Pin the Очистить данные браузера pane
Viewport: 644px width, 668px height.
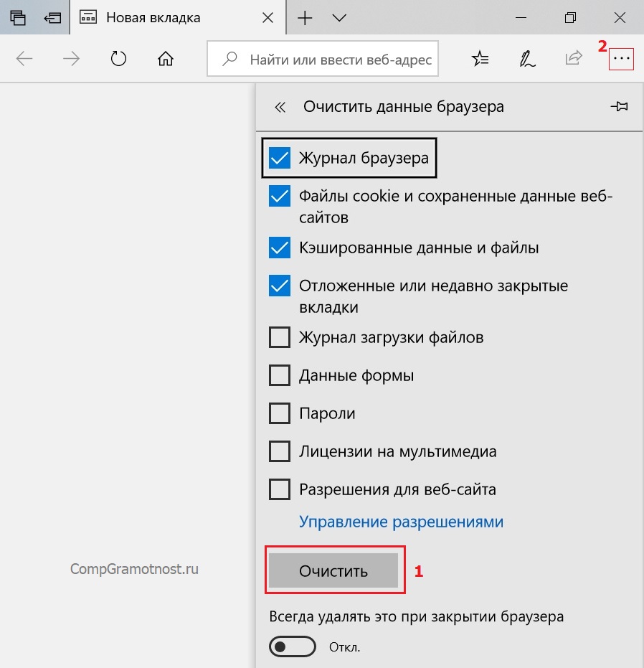[619, 106]
